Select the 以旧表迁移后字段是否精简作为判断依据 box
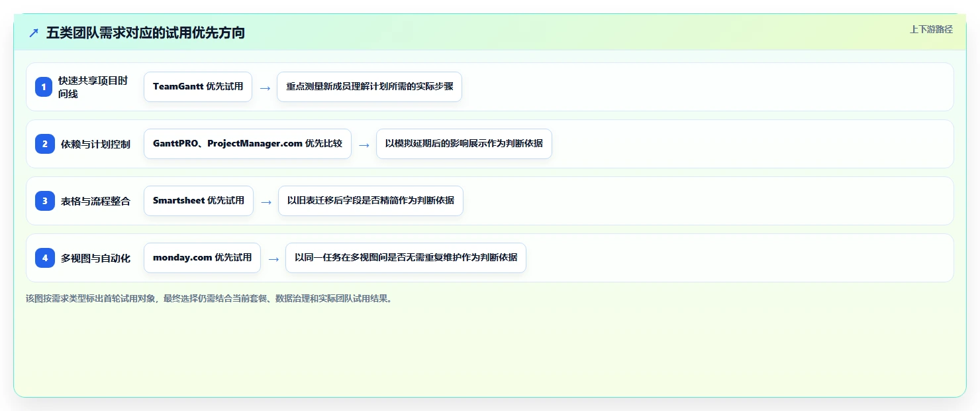980x411 pixels. 371,201
